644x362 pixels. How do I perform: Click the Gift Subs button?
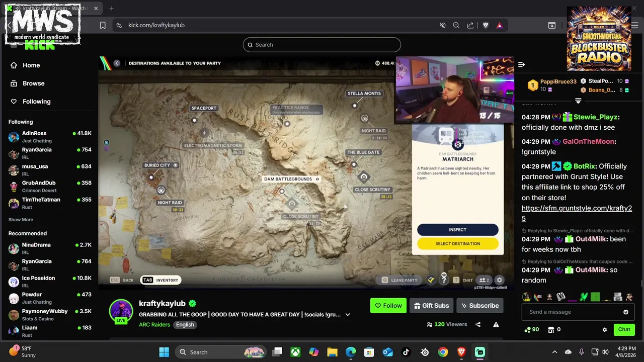pyautogui.click(x=431, y=306)
